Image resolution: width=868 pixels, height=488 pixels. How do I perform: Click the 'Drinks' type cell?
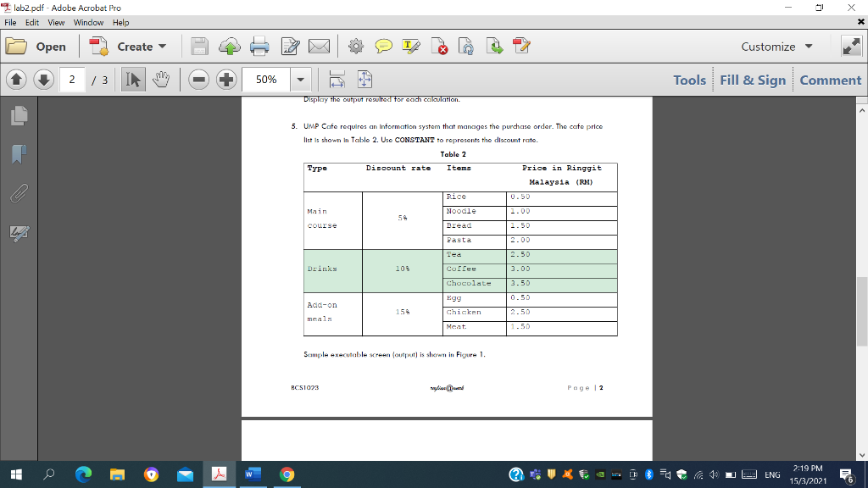332,271
